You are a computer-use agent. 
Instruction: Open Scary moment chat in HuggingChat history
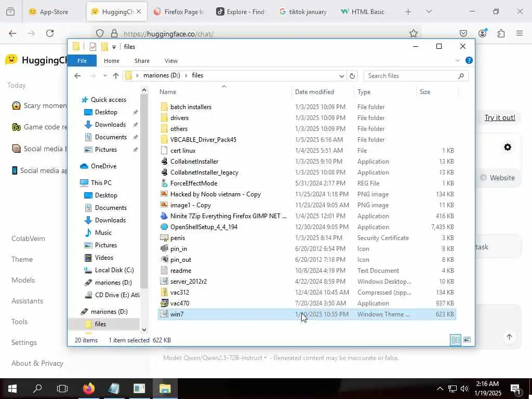(39, 105)
